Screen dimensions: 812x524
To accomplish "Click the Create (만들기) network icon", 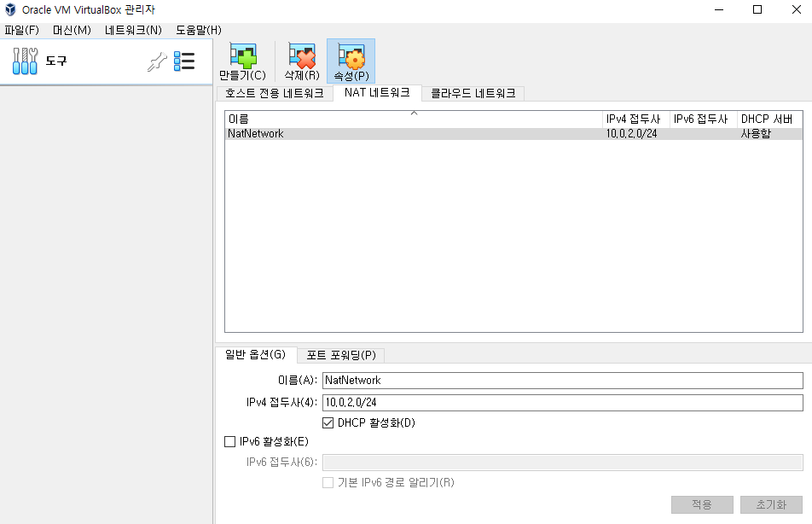I will point(242,61).
